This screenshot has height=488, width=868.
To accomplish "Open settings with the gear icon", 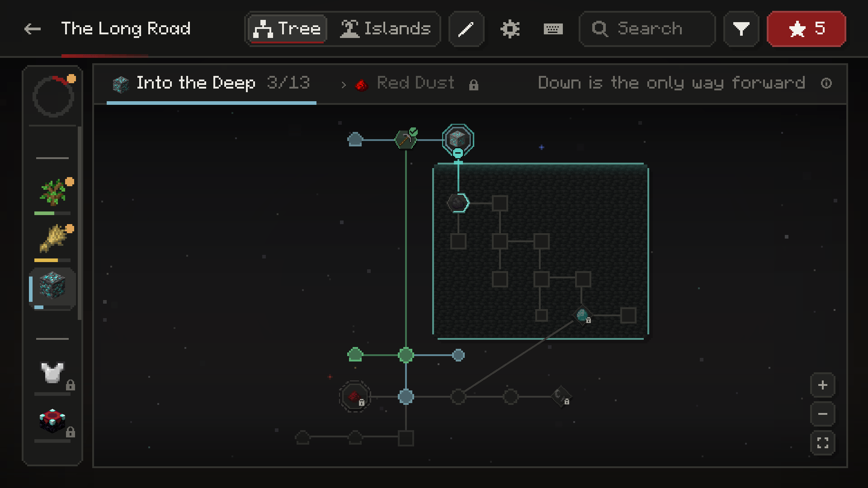I will 510,29.
